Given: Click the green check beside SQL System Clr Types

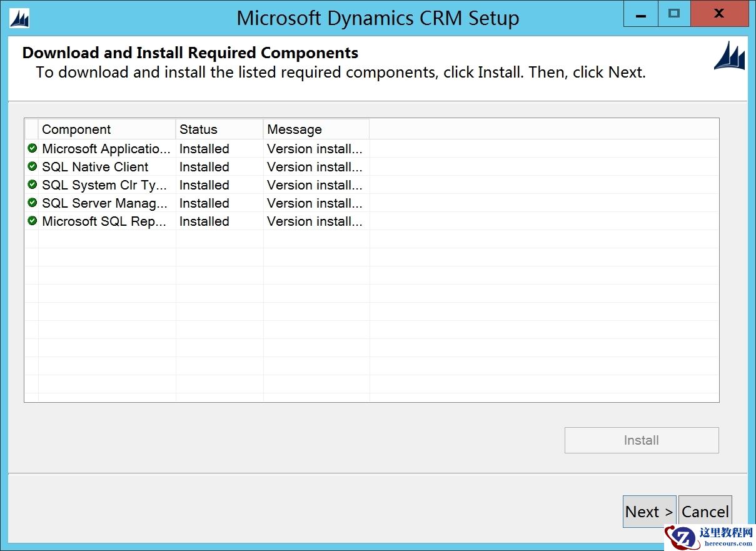Looking at the screenshot, I should click(32, 185).
